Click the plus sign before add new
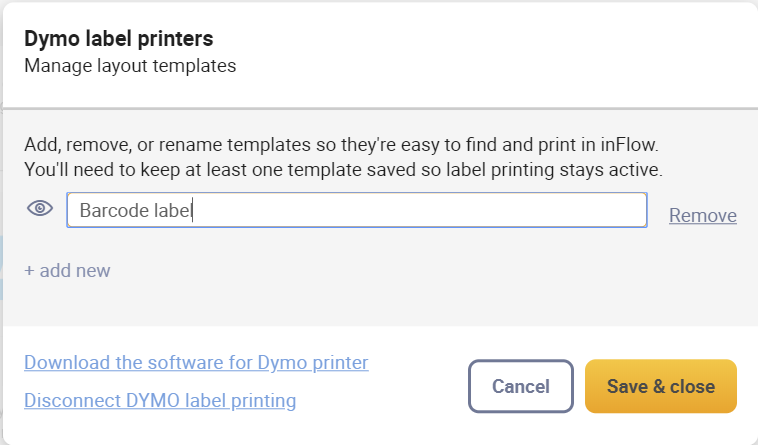The image size is (758, 445). point(29,271)
